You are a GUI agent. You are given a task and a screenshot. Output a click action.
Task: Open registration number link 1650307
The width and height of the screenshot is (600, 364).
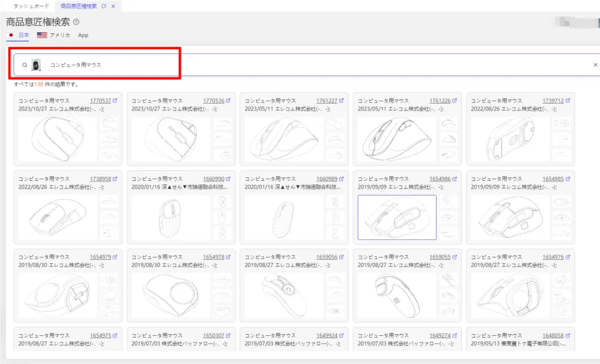(214, 335)
